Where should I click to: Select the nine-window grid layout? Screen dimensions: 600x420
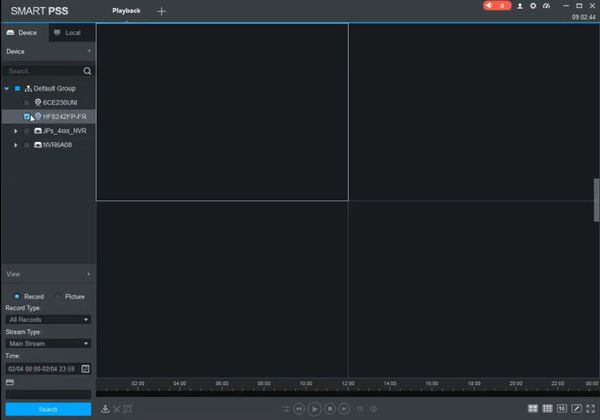click(548, 409)
